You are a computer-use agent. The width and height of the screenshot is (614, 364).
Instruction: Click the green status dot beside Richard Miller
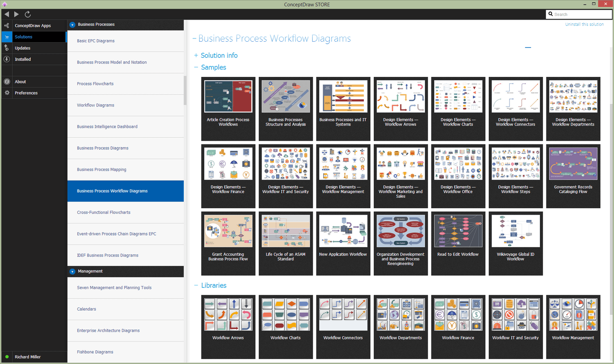click(x=7, y=357)
